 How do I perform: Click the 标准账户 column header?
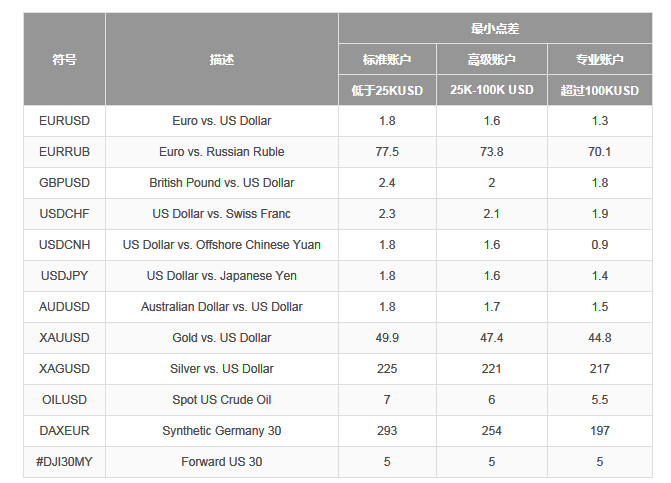pyautogui.click(x=387, y=59)
